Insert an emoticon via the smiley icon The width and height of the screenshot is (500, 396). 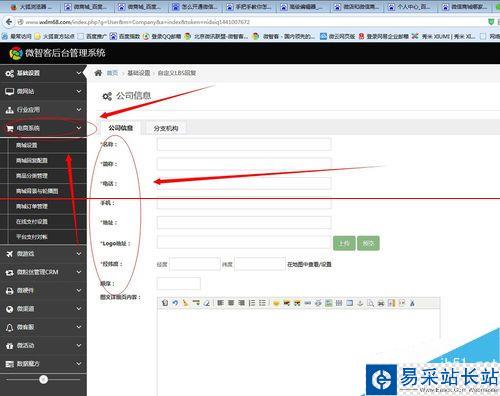(276, 303)
